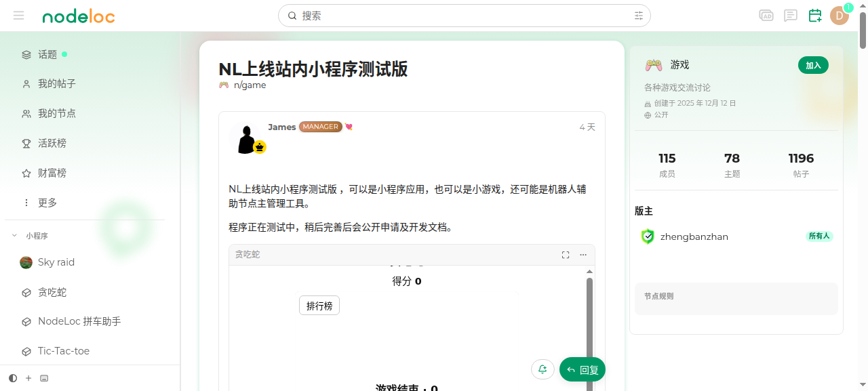Click the people icon beside 我的节点
Viewport: 868px width, 391px height.
pos(26,114)
